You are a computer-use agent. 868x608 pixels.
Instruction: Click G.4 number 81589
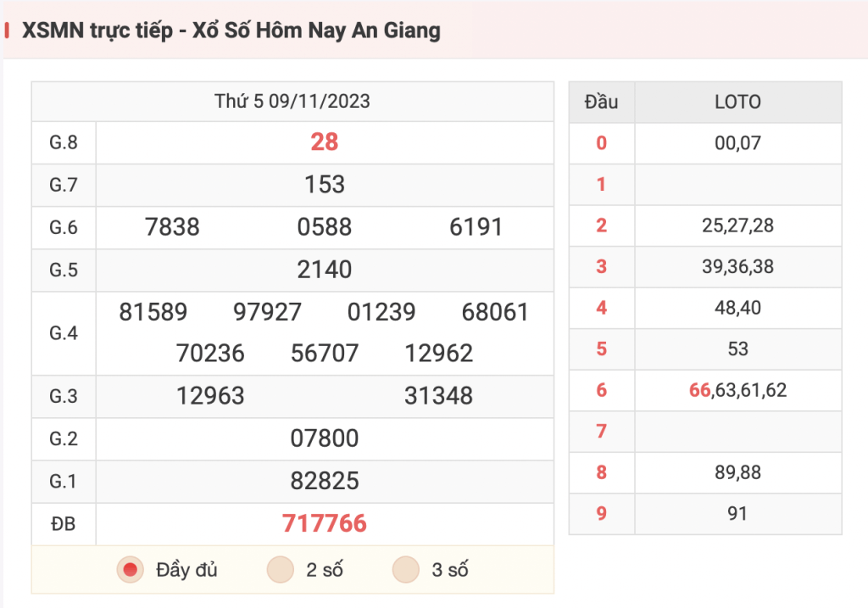click(153, 312)
